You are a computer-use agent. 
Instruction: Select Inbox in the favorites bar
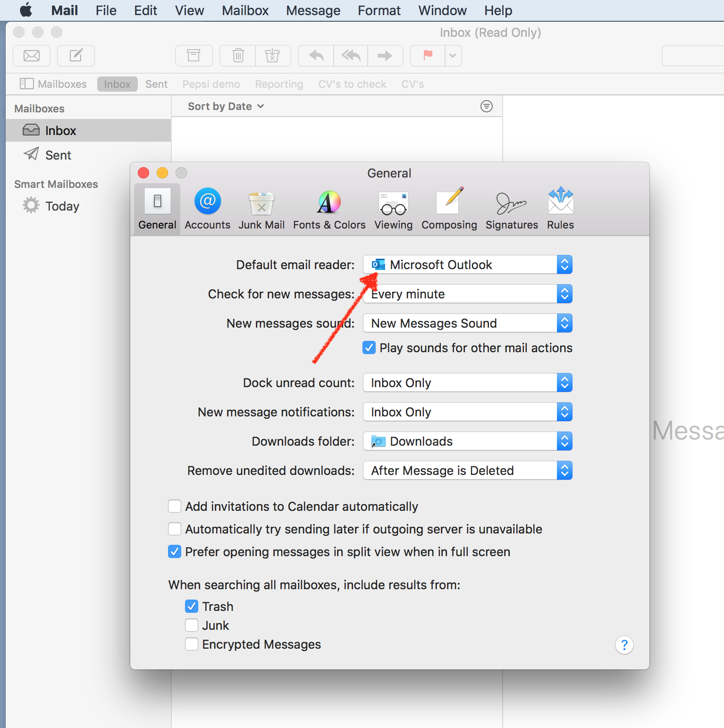click(x=117, y=84)
